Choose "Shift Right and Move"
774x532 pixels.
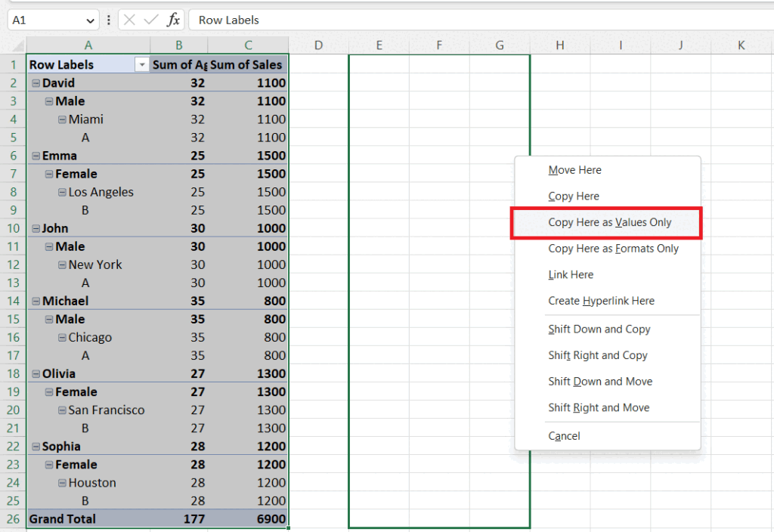tap(598, 407)
